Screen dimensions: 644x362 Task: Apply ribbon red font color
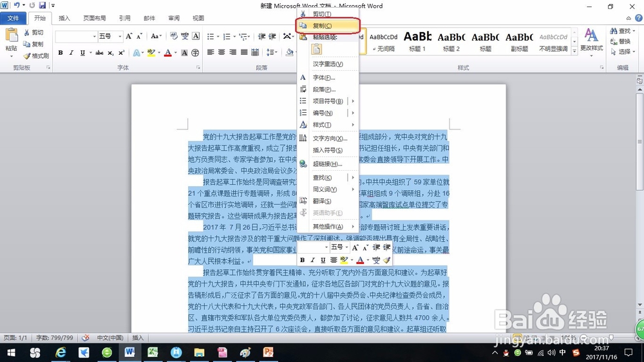167,53
